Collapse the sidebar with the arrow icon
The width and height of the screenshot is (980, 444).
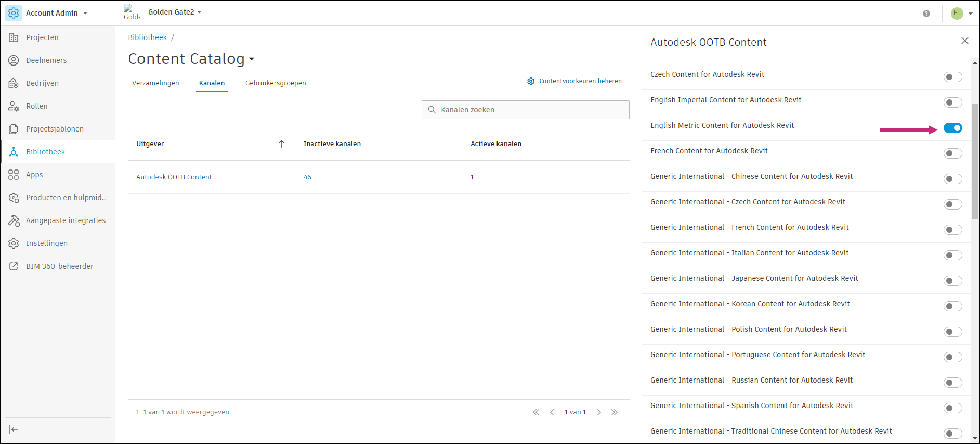[14, 429]
